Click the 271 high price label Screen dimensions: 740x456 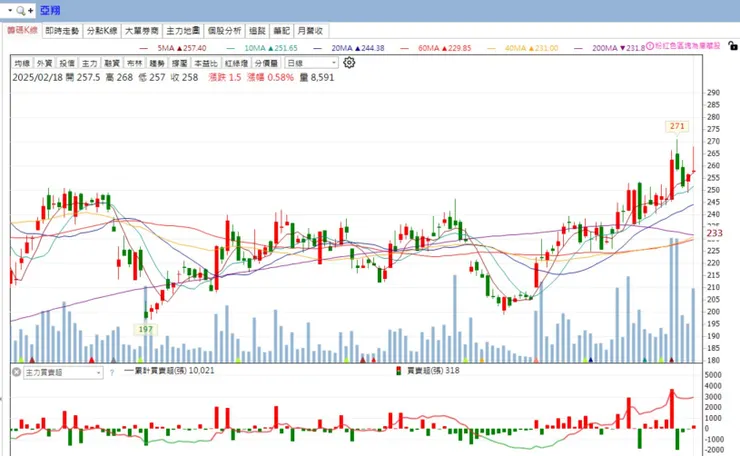(x=677, y=127)
